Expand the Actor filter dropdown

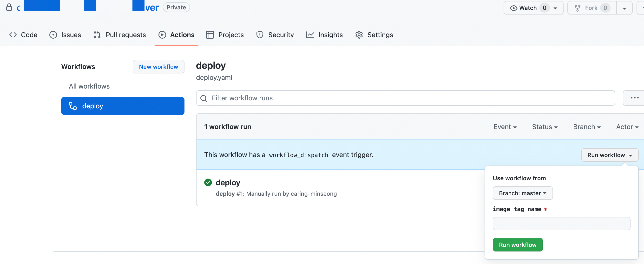627,127
